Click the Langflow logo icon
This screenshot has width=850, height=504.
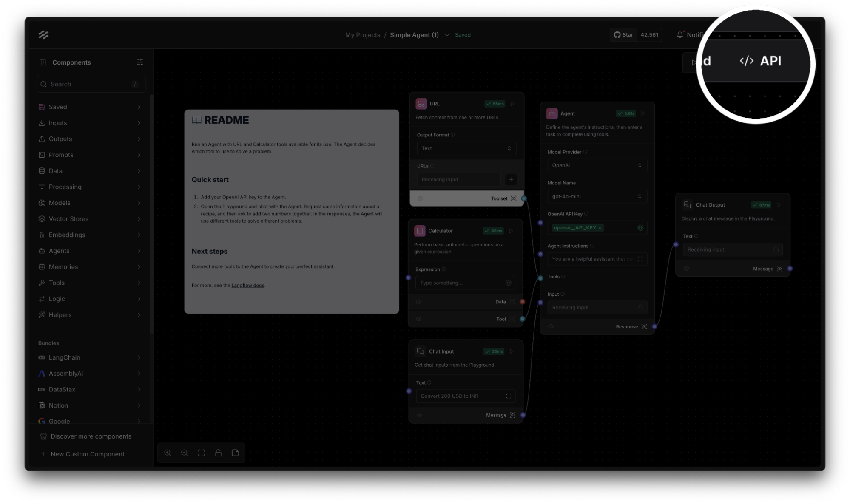tap(43, 35)
